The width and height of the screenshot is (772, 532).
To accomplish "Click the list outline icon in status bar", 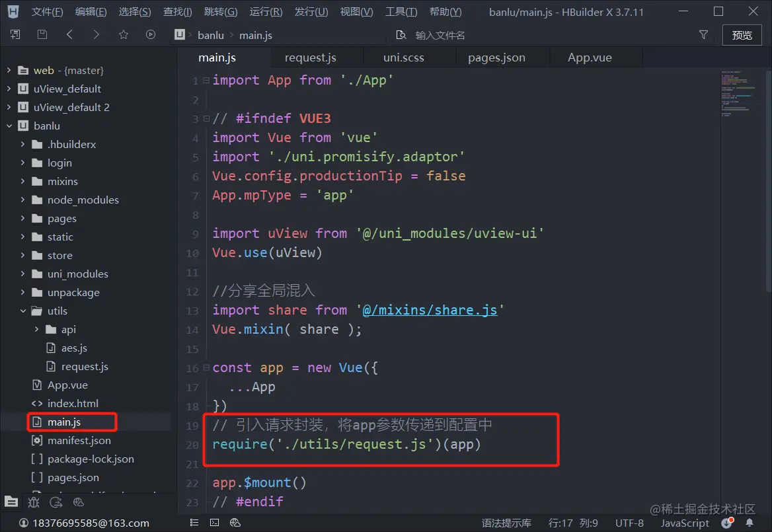I will click(x=194, y=523).
